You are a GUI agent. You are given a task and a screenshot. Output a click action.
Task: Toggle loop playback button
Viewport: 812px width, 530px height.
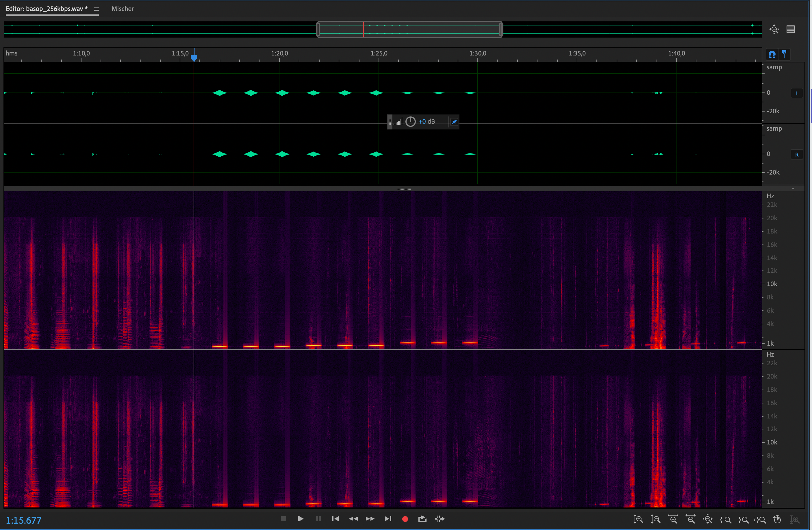tap(422, 519)
